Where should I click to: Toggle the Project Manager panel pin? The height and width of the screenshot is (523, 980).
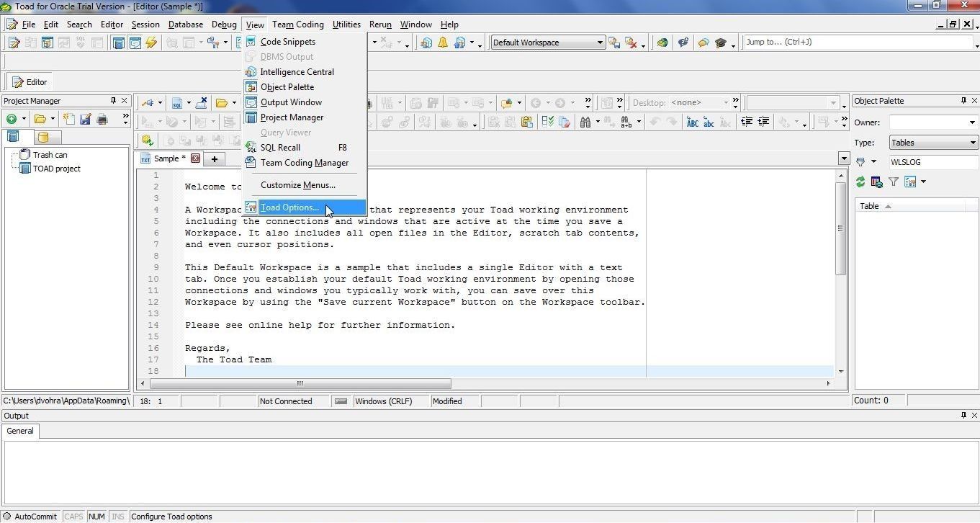pyautogui.click(x=113, y=101)
